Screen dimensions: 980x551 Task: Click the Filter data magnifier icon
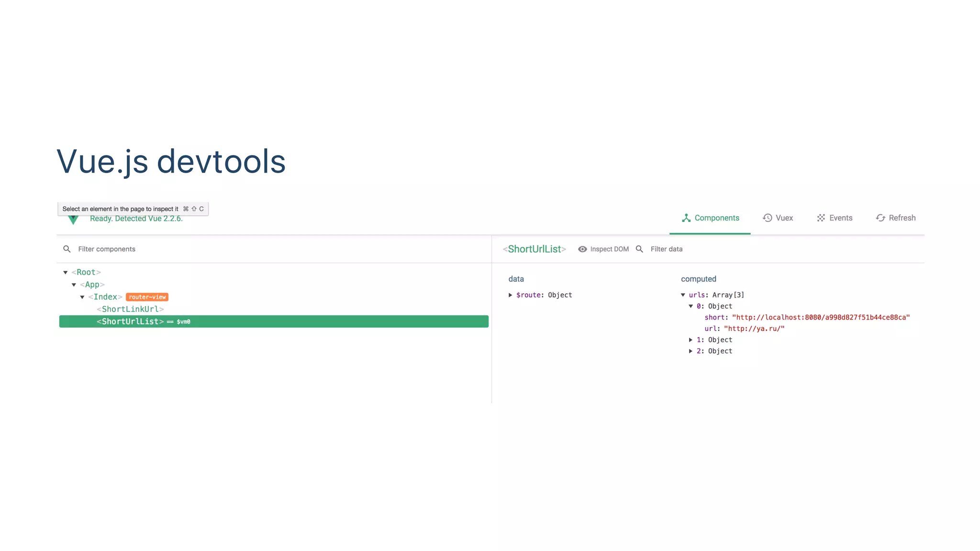pos(639,249)
